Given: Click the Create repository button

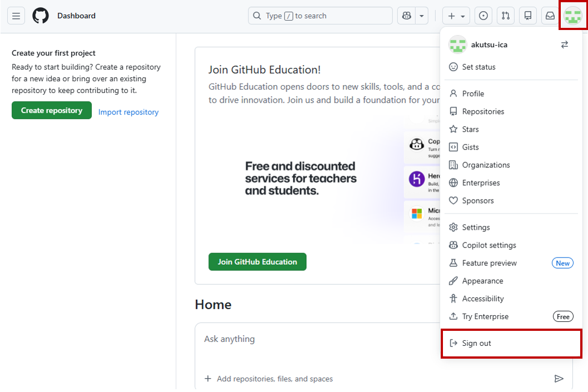Looking at the screenshot, I should click(x=52, y=111).
